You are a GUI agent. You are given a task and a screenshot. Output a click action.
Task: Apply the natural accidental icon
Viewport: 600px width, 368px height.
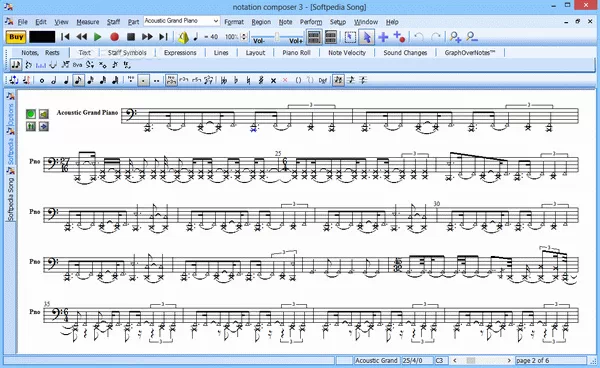coord(248,80)
